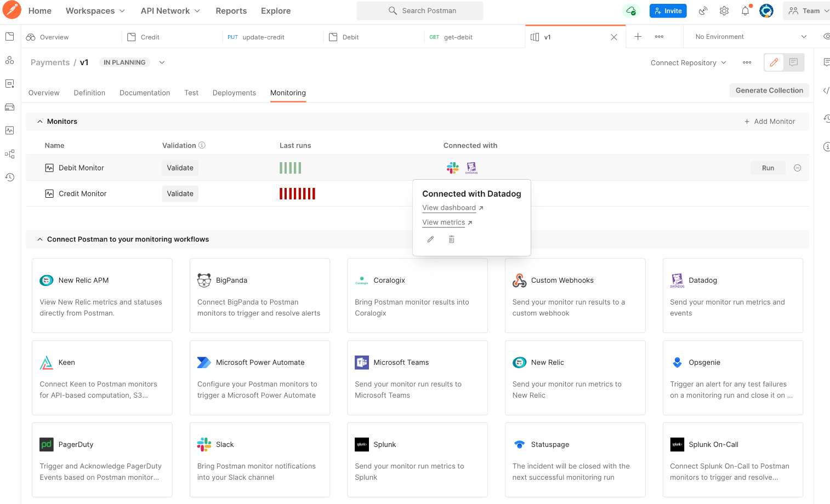Open Environments icon in left sidebar
This screenshot has height=504, width=830.
9,84
